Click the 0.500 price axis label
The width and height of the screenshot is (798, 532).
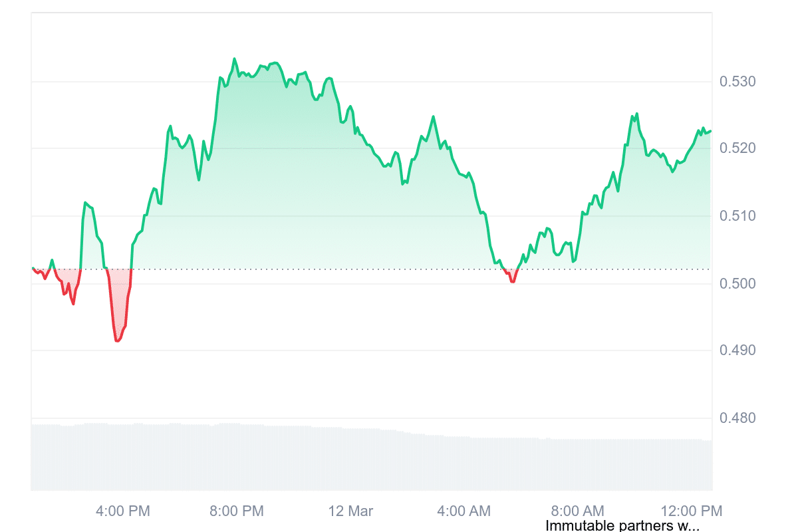coord(737,284)
